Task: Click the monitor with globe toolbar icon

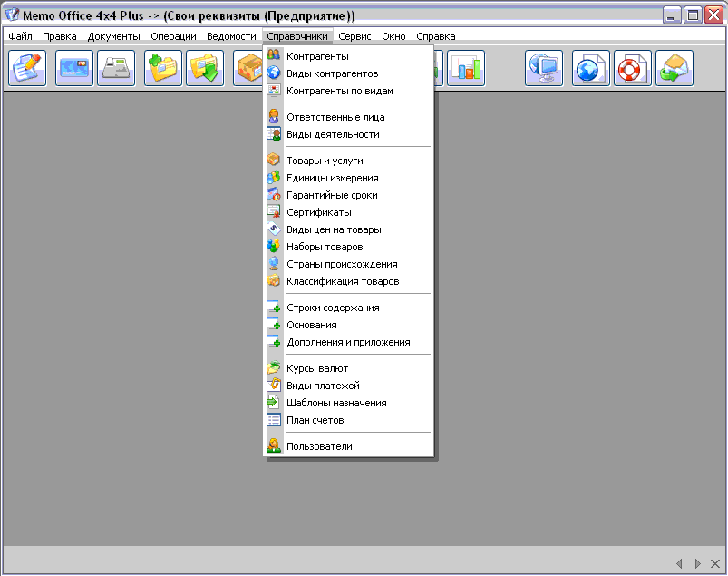Action: [544, 68]
